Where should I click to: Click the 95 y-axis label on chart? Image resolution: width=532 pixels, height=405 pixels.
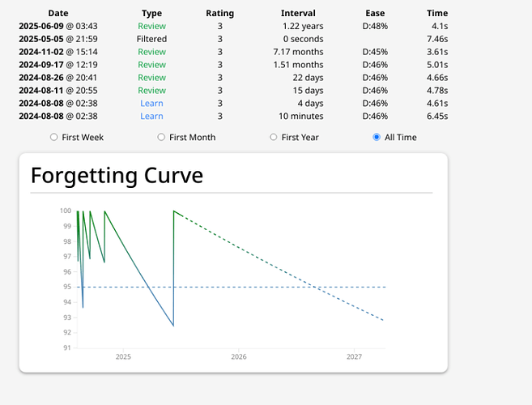pyautogui.click(x=67, y=287)
